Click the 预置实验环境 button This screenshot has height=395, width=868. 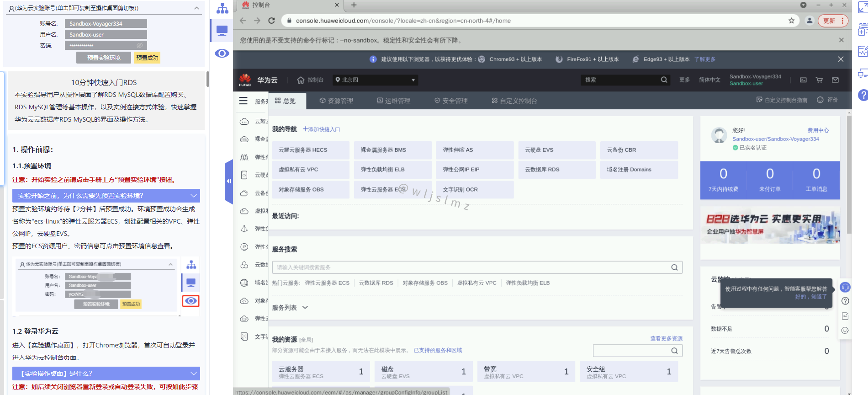coord(104,58)
